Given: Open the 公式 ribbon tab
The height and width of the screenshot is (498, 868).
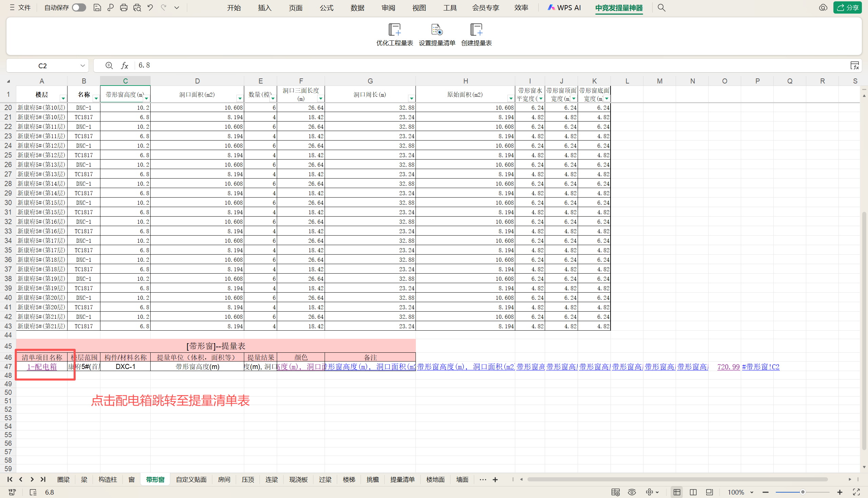Looking at the screenshot, I should 326,7.
